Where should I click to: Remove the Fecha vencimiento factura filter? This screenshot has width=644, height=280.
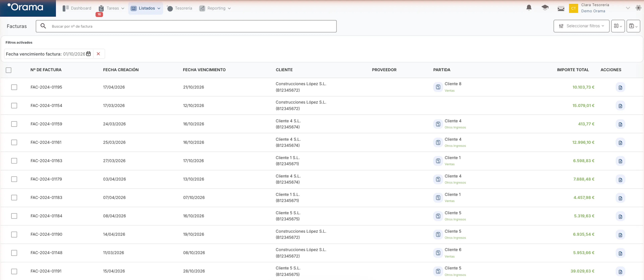pyautogui.click(x=98, y=54)
